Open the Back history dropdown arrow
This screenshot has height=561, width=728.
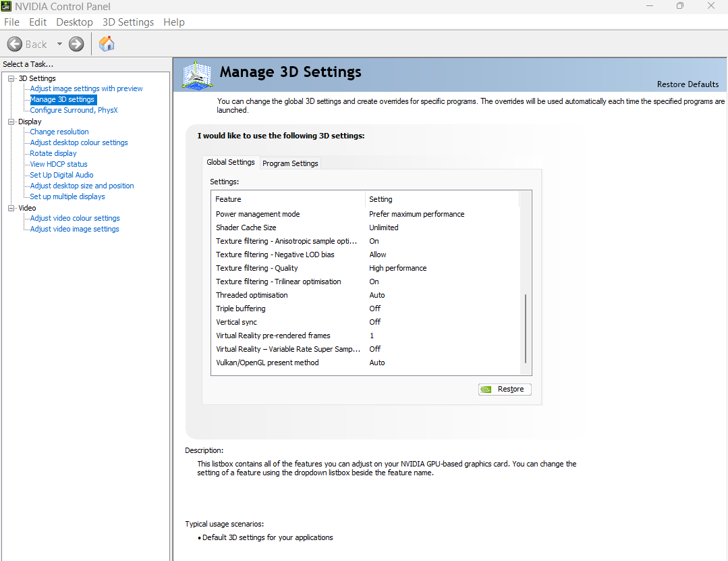[59, 44]
